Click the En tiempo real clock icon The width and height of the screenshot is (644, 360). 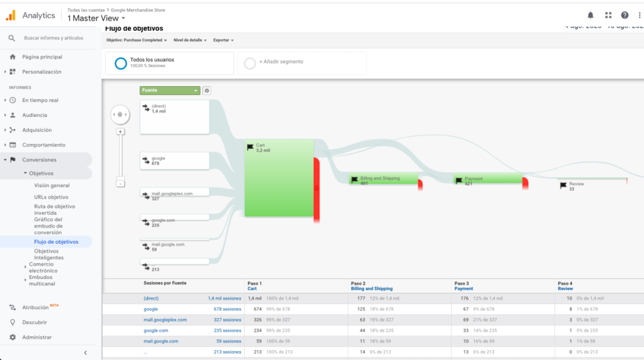13,100
